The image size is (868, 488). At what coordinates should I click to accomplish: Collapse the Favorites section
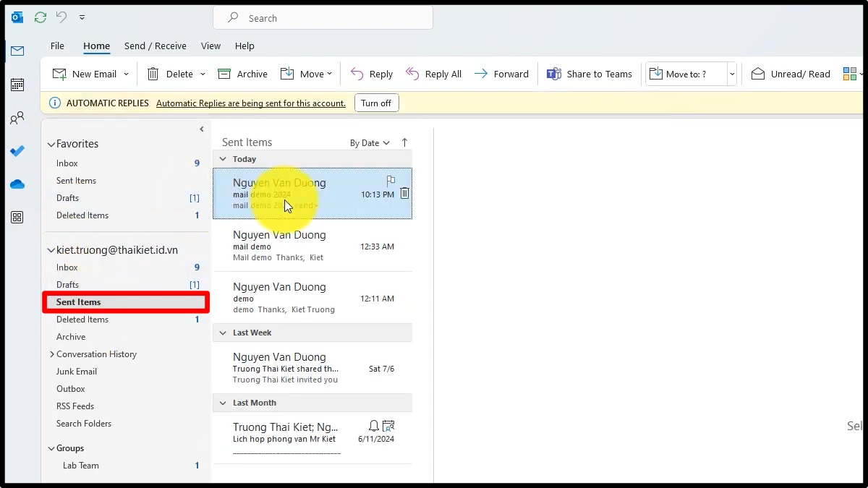point(51,144)
